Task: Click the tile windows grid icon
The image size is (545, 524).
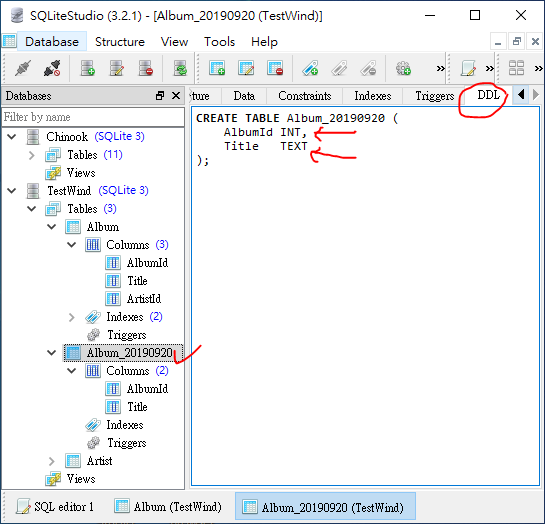Action: 516,68
